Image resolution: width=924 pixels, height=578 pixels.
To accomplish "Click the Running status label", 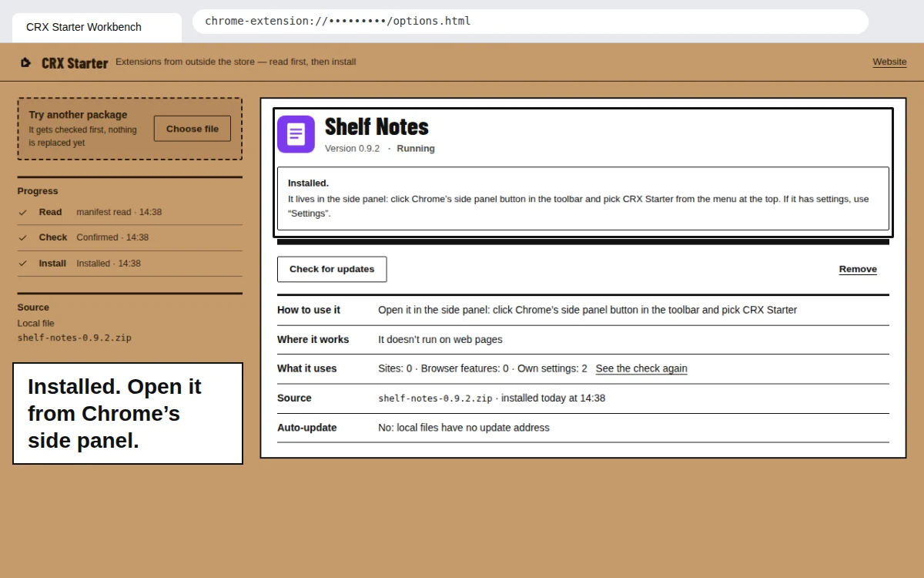I will click(416, 149).
